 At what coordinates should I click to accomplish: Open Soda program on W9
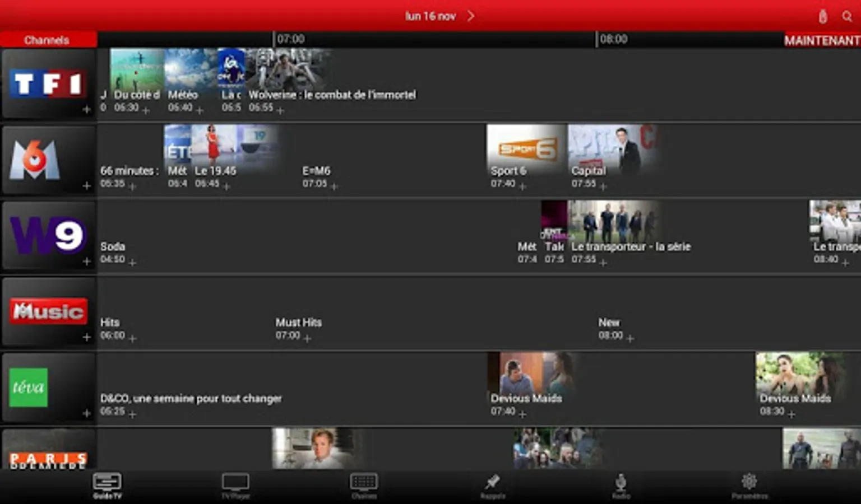[113, 246]
